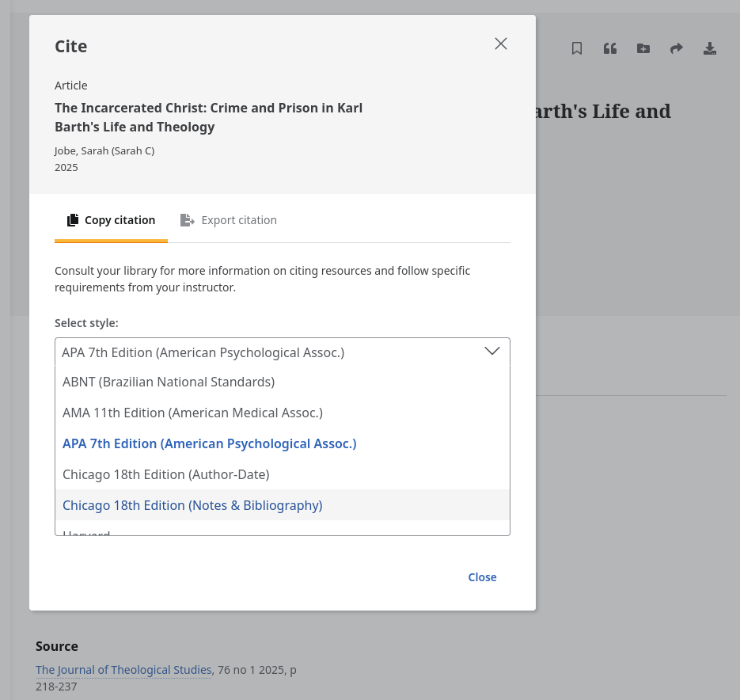Share the article
740x700 pixels.
point(677,48)
